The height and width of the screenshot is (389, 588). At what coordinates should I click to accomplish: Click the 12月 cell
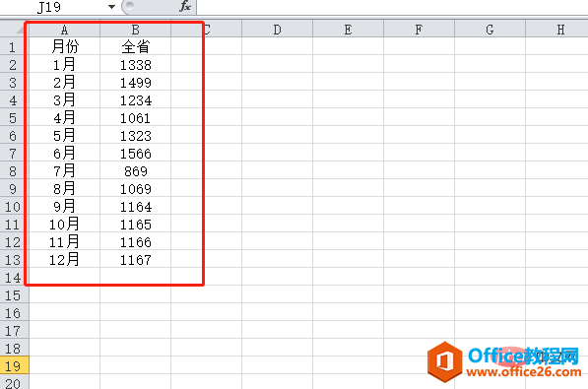64,260
